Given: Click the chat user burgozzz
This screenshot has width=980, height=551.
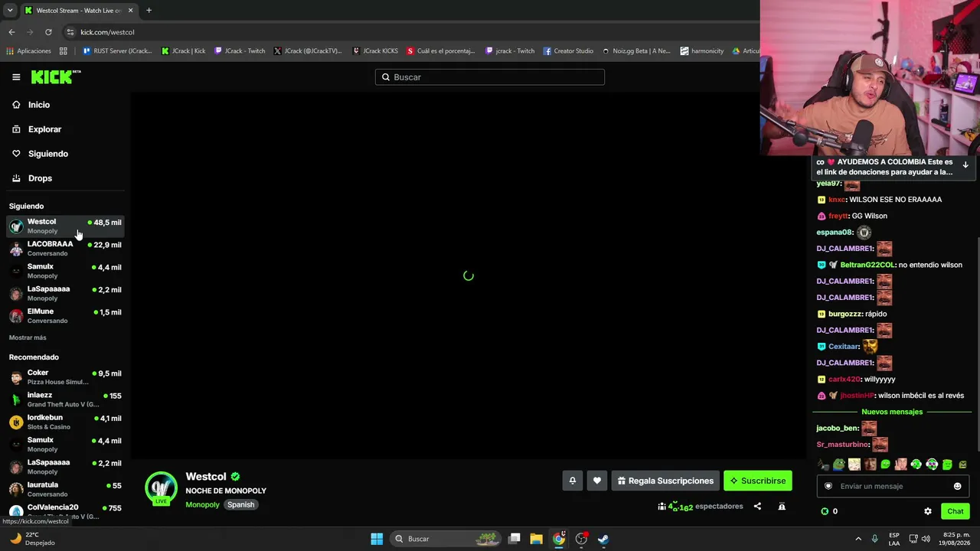Looking at the screenshot, I should click(845, 314).
